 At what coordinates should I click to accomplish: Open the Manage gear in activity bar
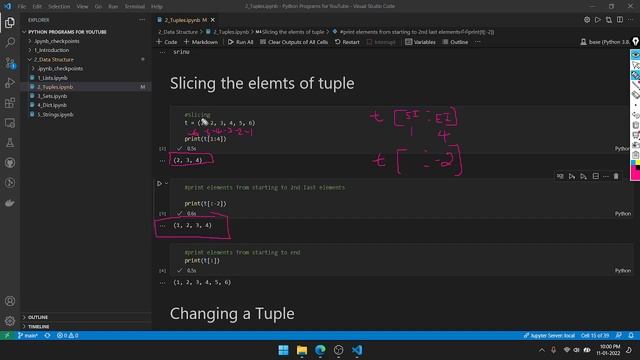tap(10, 321)
